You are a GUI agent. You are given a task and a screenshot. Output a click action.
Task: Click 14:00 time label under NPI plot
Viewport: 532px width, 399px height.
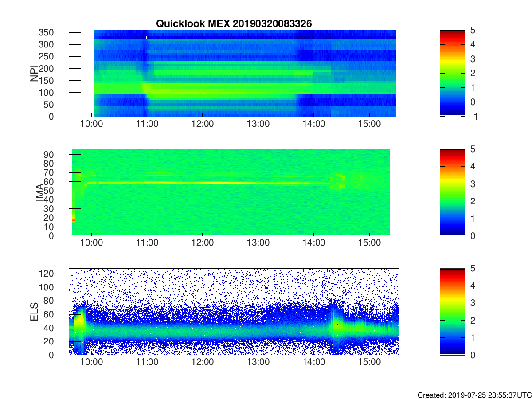coord(314,124)
